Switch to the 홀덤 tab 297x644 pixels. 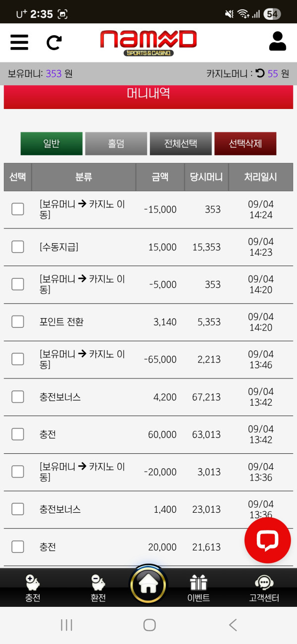tap(116, 144)
